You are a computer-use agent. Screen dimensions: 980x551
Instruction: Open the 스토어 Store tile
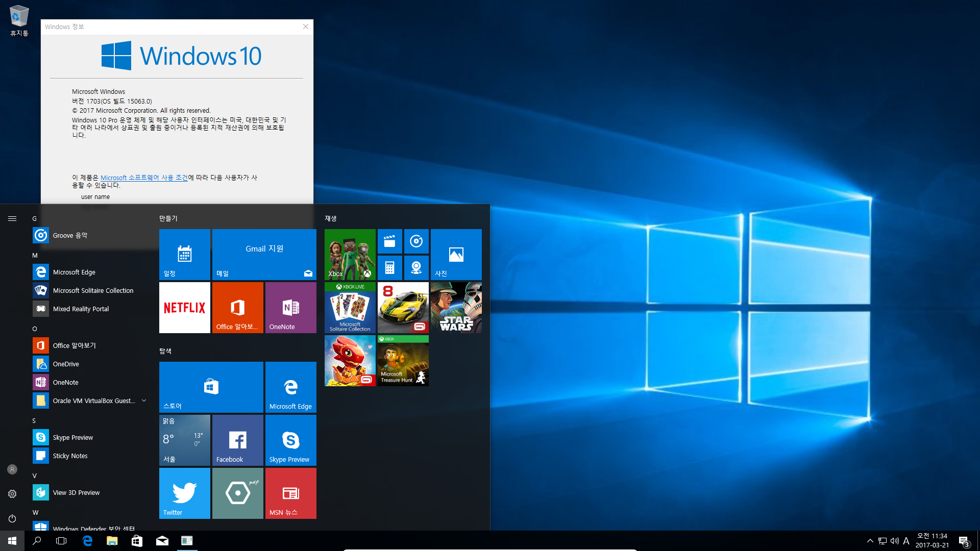(211, 387)
